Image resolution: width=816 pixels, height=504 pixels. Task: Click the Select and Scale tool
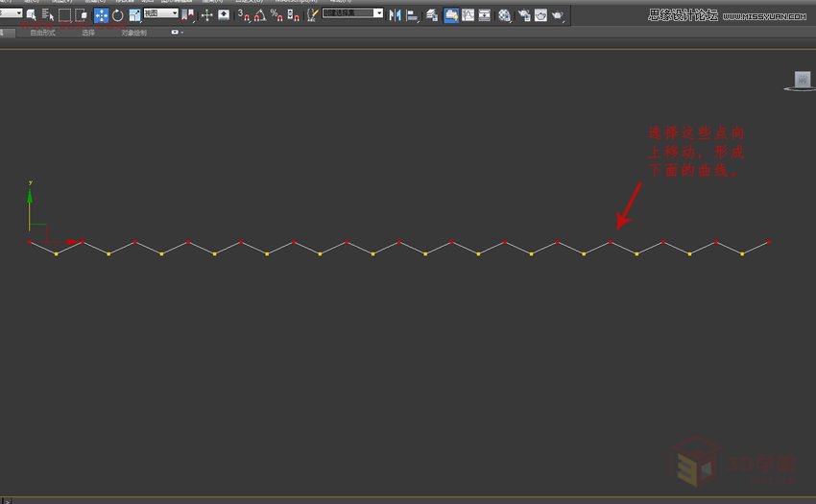coord(134,15)
